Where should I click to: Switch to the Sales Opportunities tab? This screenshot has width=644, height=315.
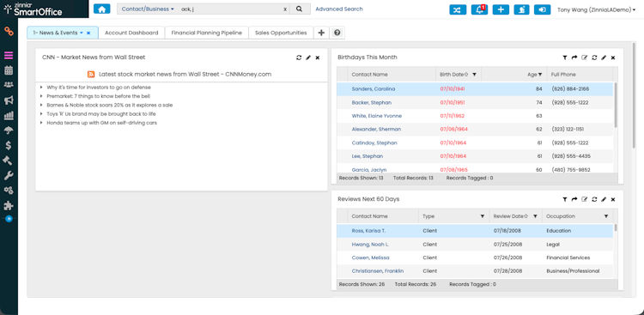(281, 33)
